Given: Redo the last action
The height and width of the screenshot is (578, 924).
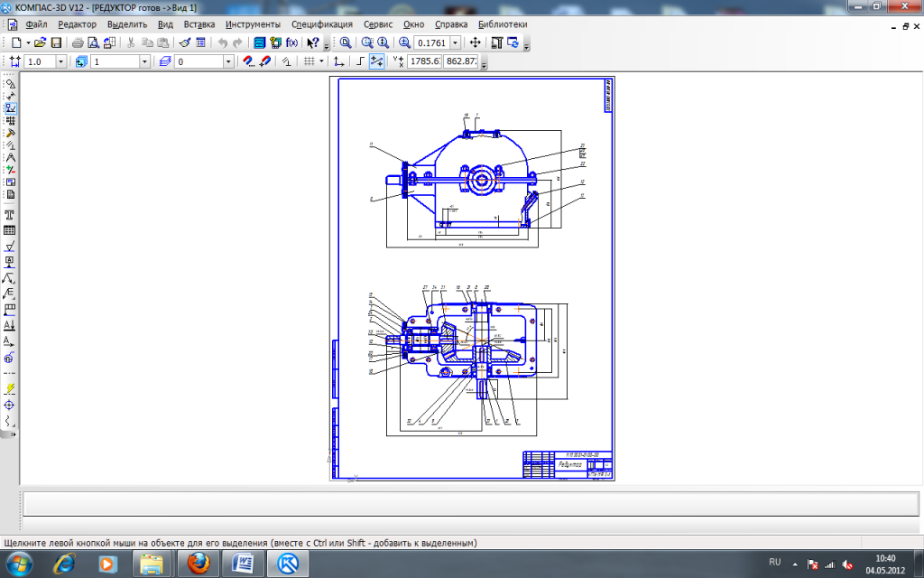Looking at the screenshot, I should [x=237, y=42].
